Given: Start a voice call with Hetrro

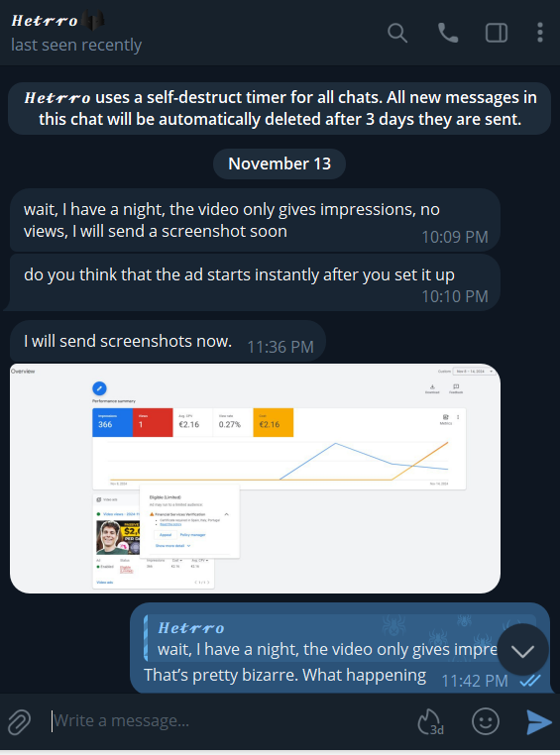Looking at the screenshot, I should pos(448,33).
